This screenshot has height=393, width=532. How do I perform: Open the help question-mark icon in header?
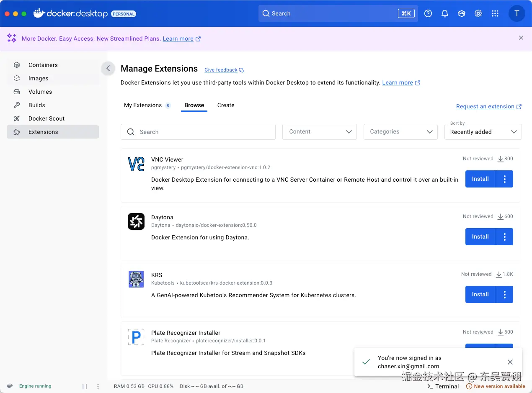tap(428, 13)
